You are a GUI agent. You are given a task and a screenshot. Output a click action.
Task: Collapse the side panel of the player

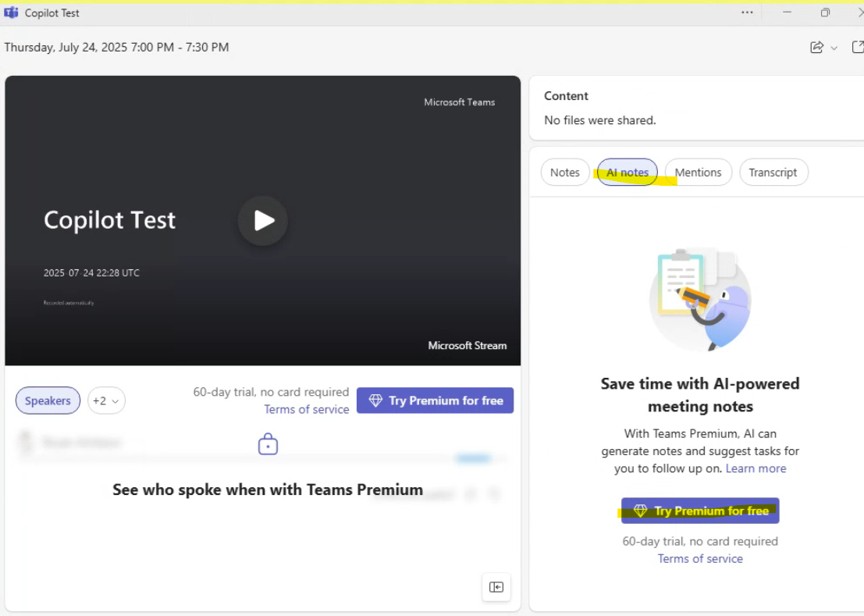(x=496, y=587)
